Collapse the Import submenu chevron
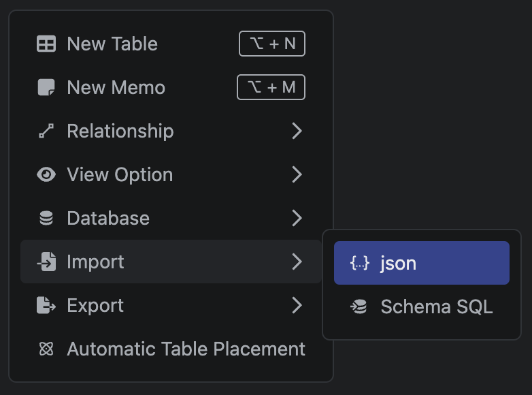The width and height of the screenshot is (532, 395). point(297,262)
